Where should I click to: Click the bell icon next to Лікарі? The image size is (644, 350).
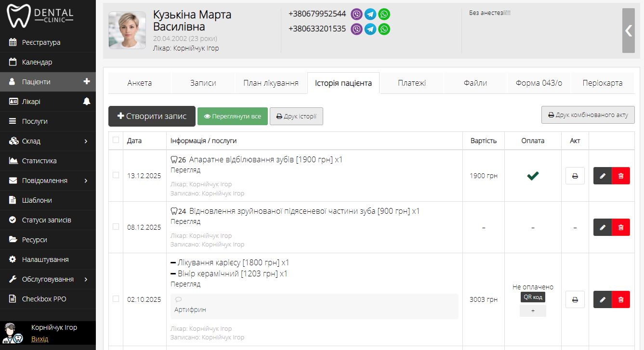pos(87,102)
